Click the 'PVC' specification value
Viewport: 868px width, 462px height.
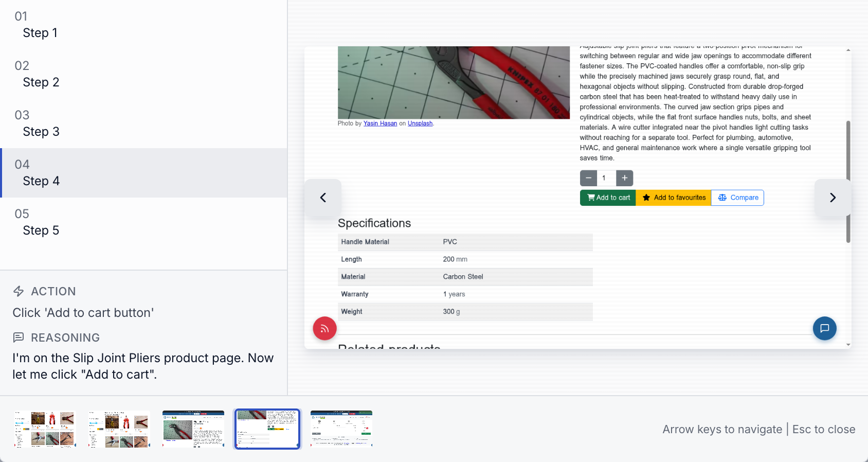click(450, 242)
